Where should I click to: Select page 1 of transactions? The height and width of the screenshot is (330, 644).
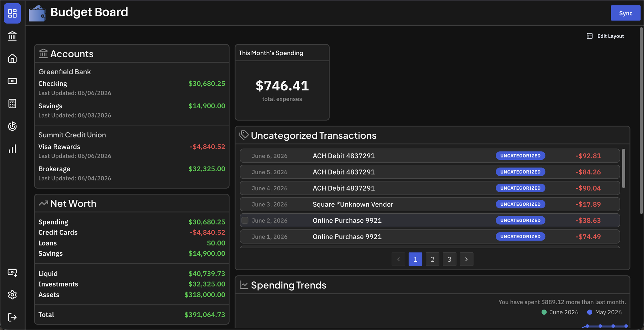[x=416, y=259]
